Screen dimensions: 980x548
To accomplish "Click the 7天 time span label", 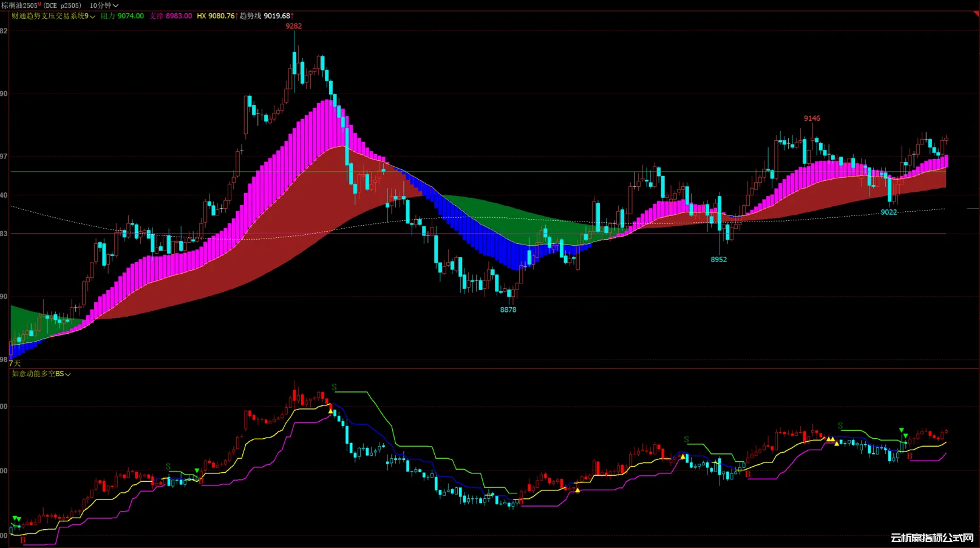I will pyautogui.click(x=15, y=363).
